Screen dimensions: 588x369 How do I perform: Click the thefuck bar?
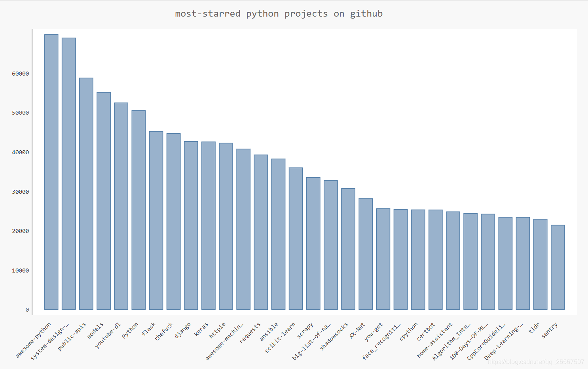tap(173, 221)
